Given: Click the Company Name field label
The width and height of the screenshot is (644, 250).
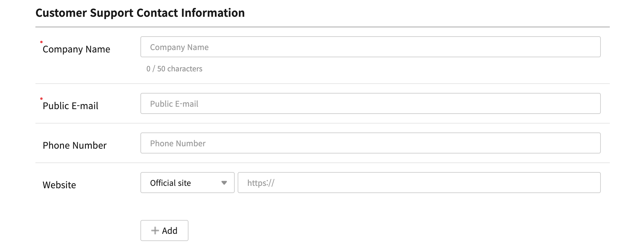Looking at the screenshot, I should (x=76, y=49).
